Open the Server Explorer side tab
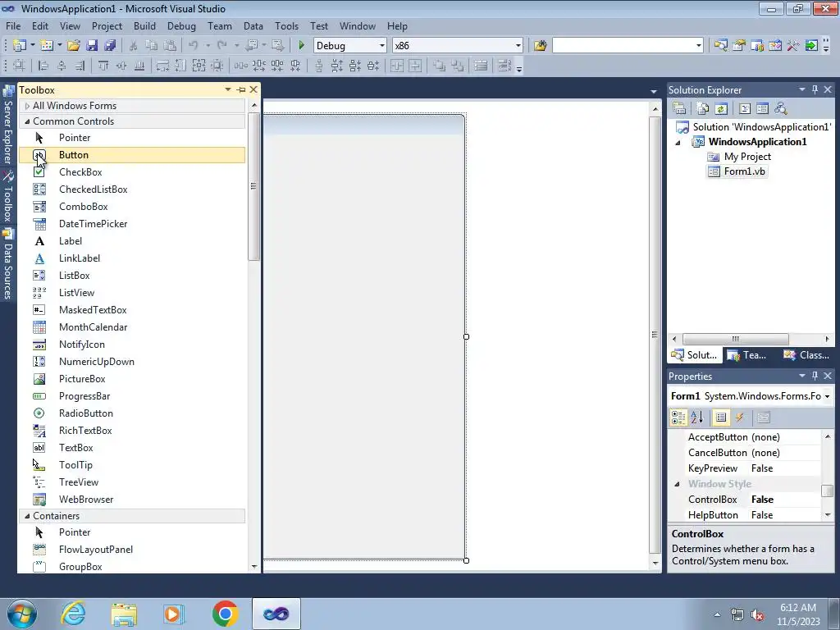Viewport: 840px width, 630px height. [x=7, y=126]
